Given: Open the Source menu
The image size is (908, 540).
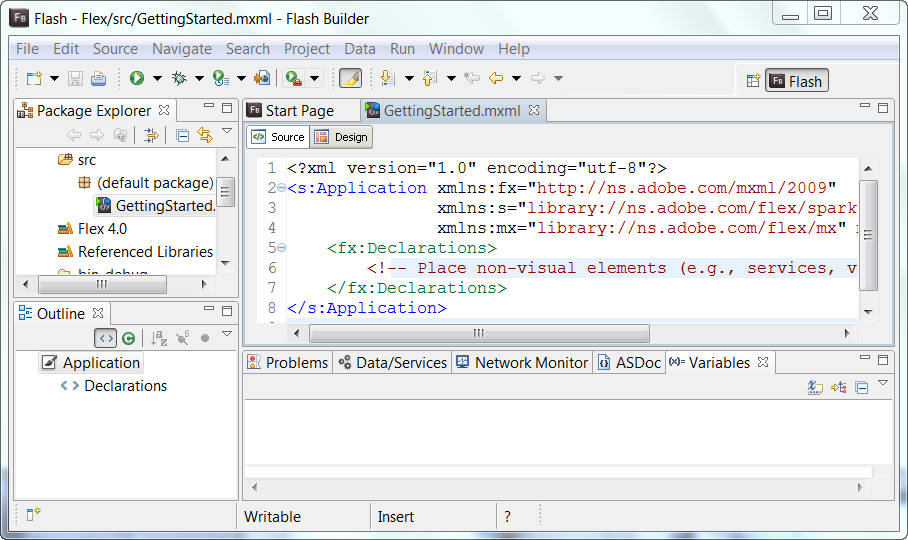Looking at the screenshot, I should click(115, 49).
